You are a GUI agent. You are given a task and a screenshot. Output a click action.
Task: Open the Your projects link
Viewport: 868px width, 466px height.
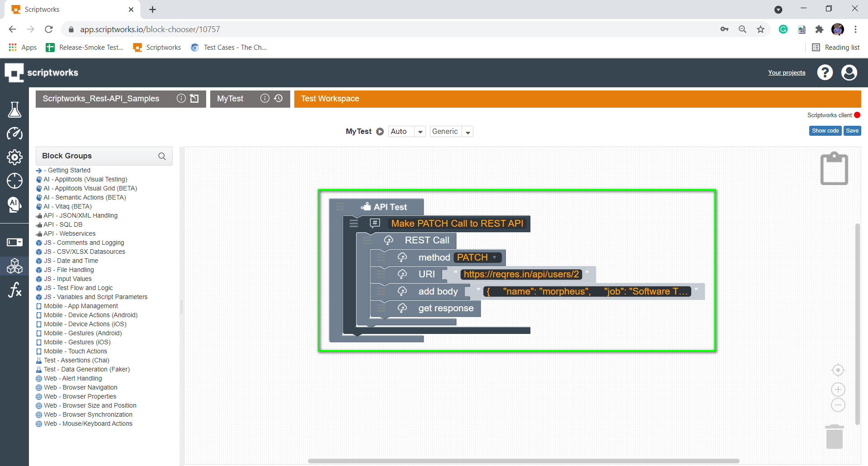point(787,72)
